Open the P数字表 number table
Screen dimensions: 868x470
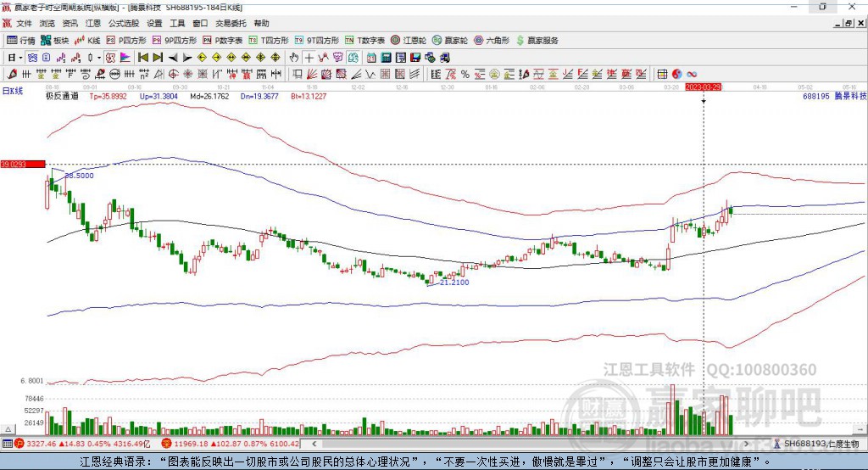(x=223, y=41)
